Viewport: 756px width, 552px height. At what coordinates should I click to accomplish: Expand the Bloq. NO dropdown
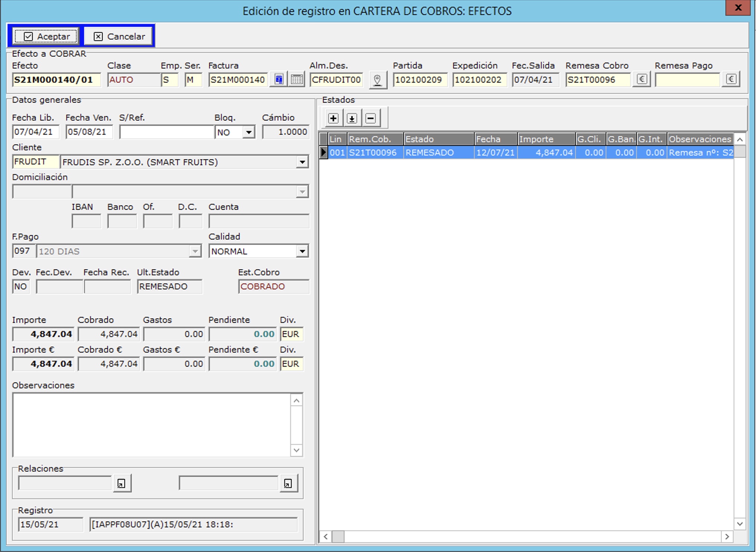[x=249, y=132]
